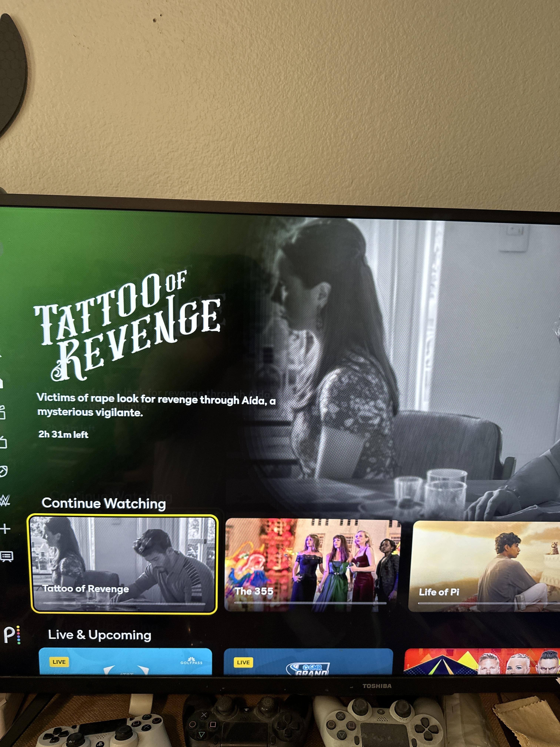Open the WWE hub icon
This screenshot has height=747, width=560.
click(x=5, y=500)
